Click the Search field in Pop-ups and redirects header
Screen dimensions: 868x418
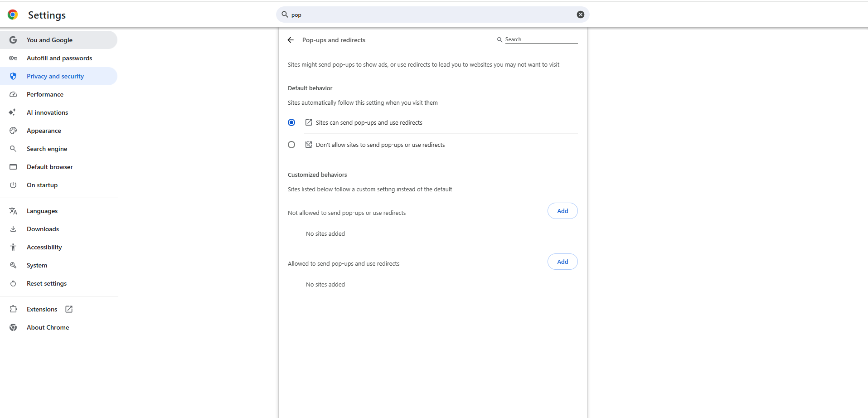[x=541, y=39]
